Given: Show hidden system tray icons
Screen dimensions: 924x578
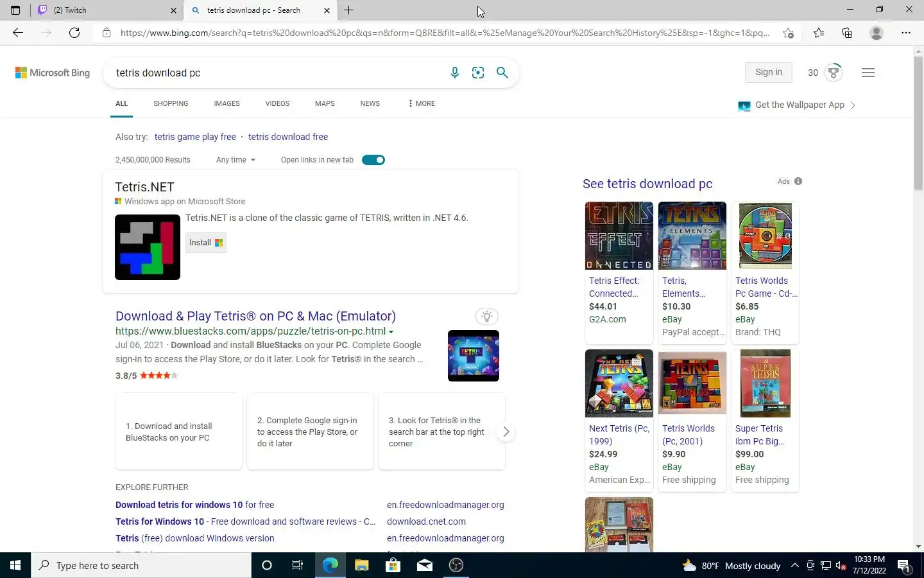Looking at the screenshot, I should [x=794, y=566].
